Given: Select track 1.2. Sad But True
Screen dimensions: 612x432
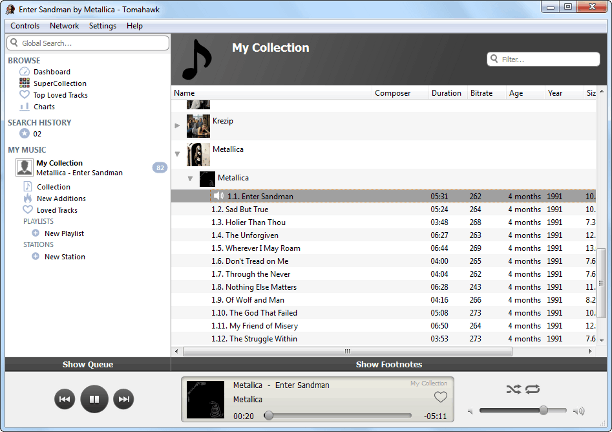Looking at the screenshot, I should tap(383, 209).
